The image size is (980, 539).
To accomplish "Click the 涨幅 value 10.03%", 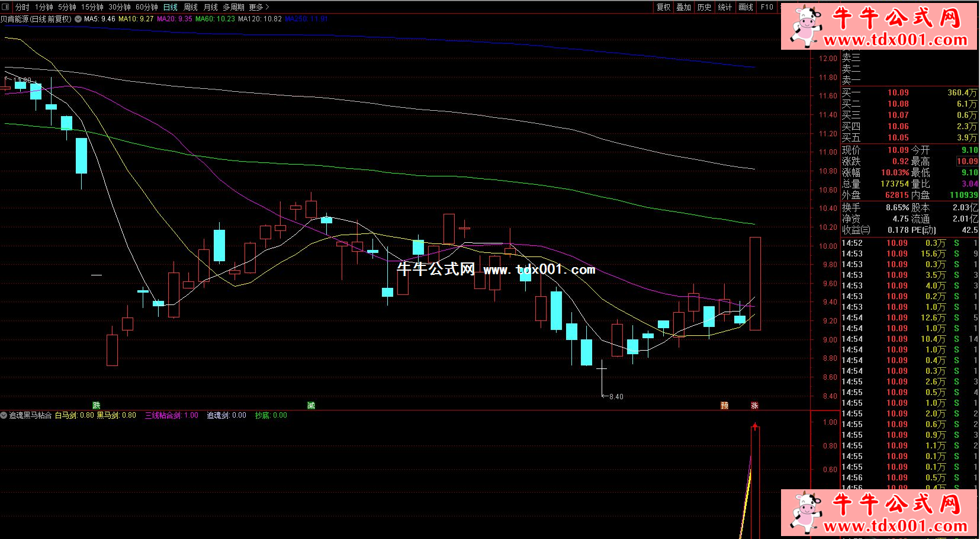I will pyautogui.click(x=895, y=172).
